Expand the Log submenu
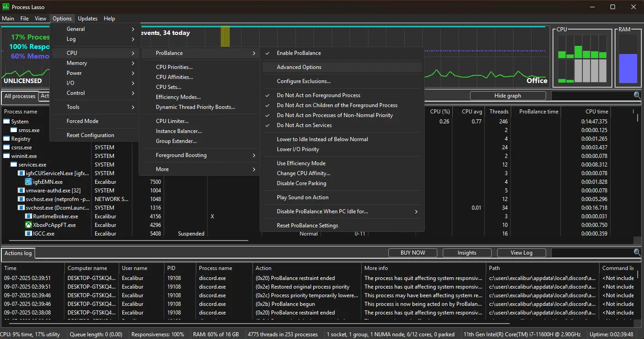Image resolution: width=644 pixels, height=339 pixels. [95, 39]
